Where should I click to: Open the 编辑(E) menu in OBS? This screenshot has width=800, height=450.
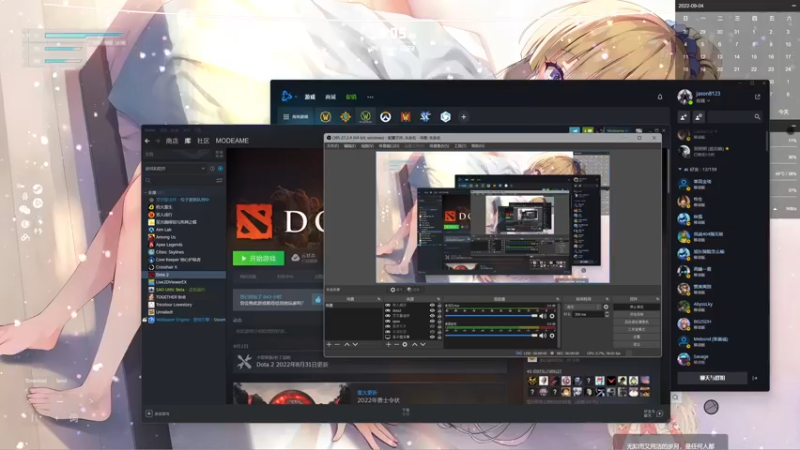[x=349, y=146]
